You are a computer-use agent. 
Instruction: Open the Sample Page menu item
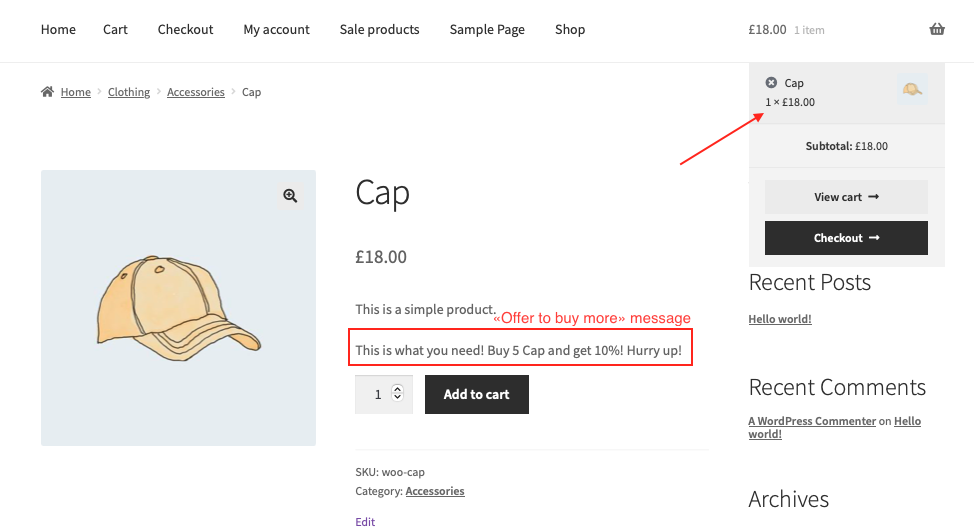tap(487, 29)
